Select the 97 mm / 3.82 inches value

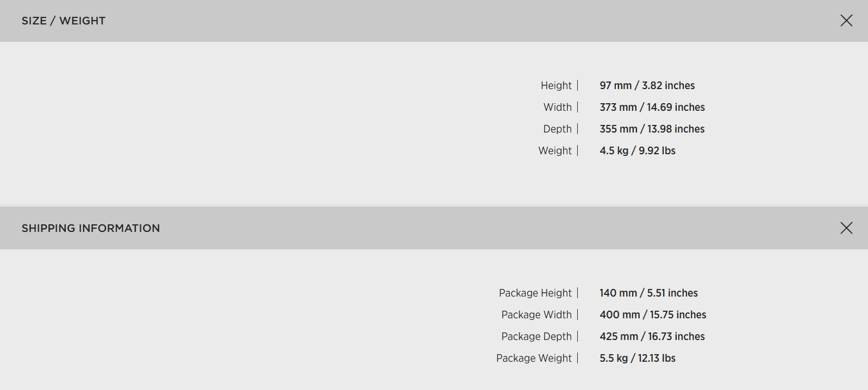[647, 85]
